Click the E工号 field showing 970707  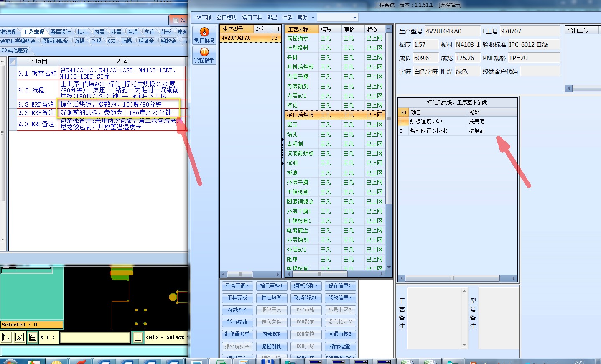(530, 31)
